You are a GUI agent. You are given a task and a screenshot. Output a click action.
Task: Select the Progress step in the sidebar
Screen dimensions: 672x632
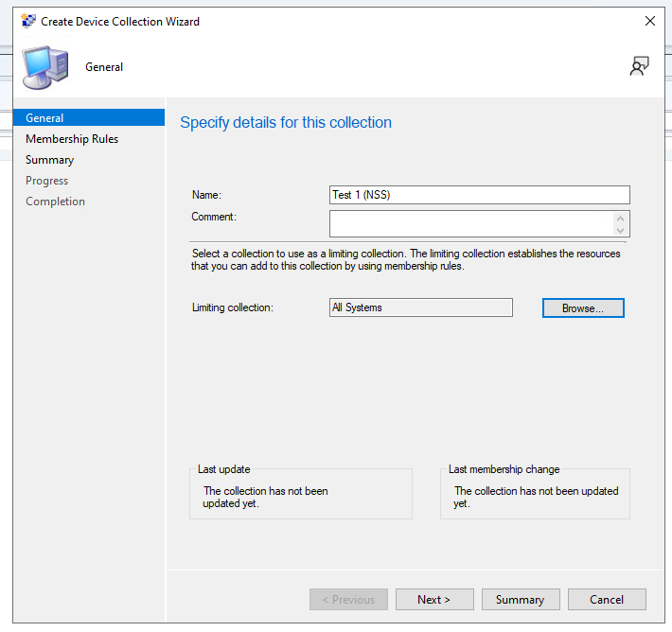46,181
